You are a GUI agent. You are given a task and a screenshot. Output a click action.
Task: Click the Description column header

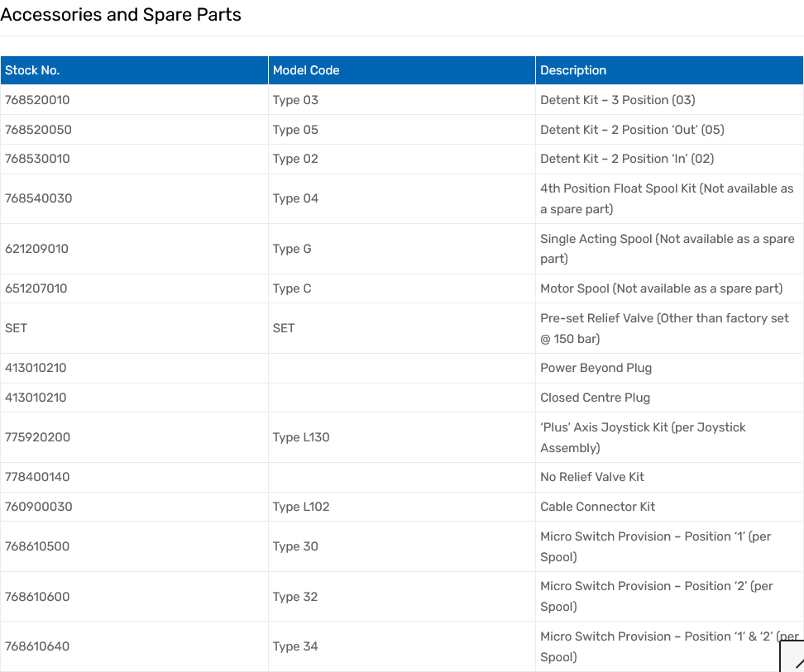pyautogui.click(x=573, y=70)
